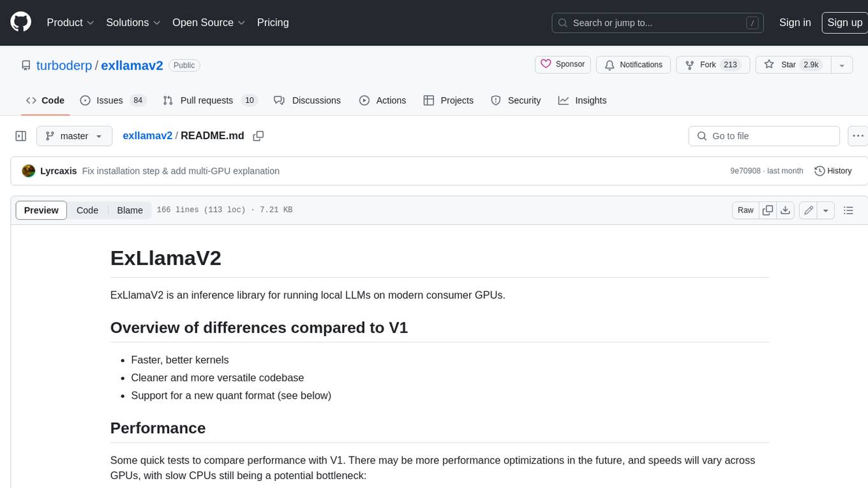Toggle the file tree side panel
Image resolution: width=868 pixels, height=488 pixels.
pyautogui.click(x=21, y=136)
